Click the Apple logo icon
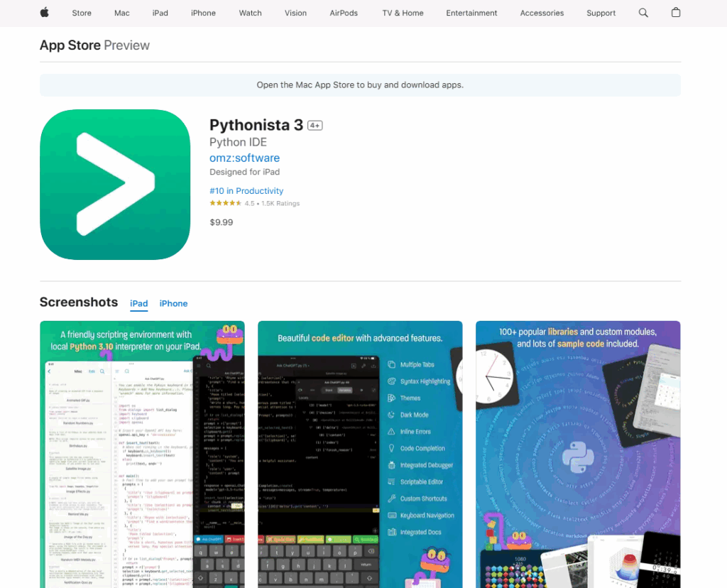 tap(44, 13)
